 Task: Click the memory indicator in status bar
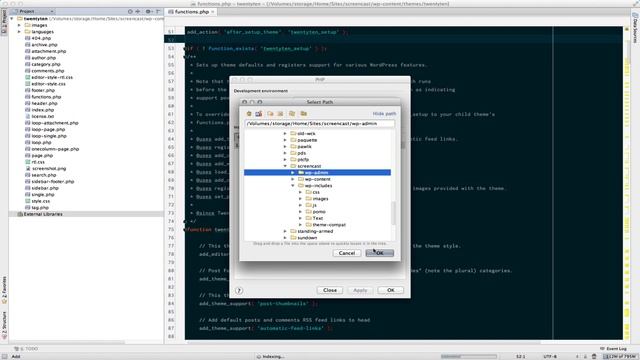point(620,356)
